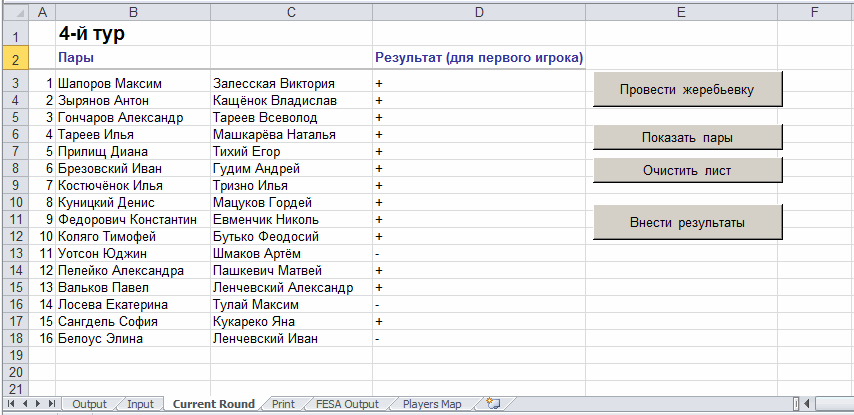Click the result cell for 'Лосева Екатерина'

point(479,304)
